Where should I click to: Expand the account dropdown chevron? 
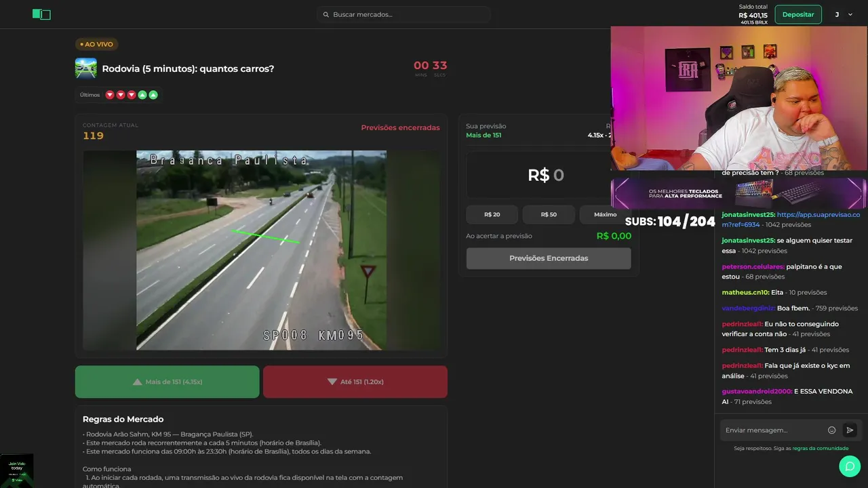pyautogui.click(x=850, y=14)
